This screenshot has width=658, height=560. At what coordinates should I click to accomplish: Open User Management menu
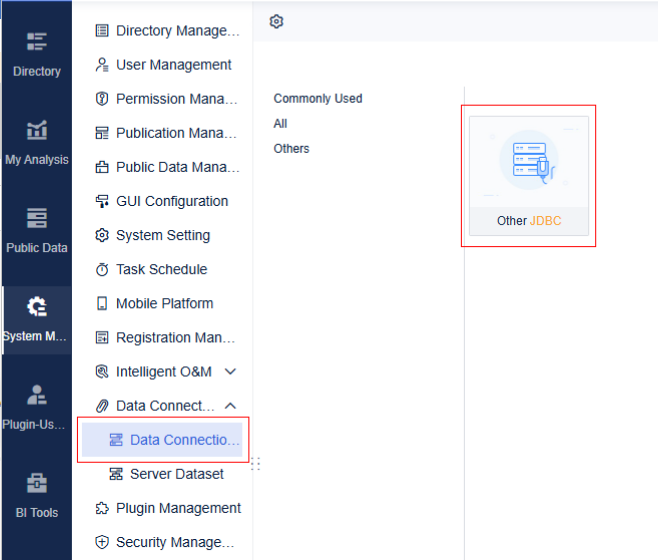(173, 65)
